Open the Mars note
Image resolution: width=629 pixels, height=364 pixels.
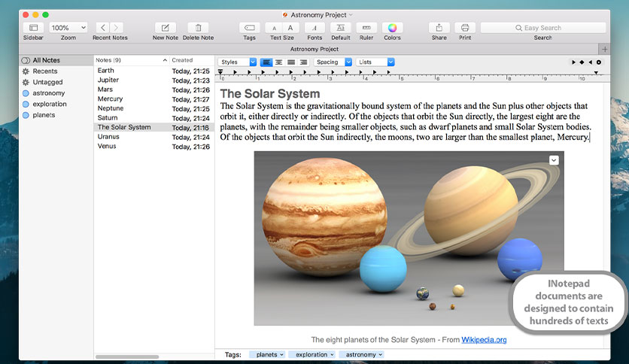pyautogui.click(x=154, y=89)
